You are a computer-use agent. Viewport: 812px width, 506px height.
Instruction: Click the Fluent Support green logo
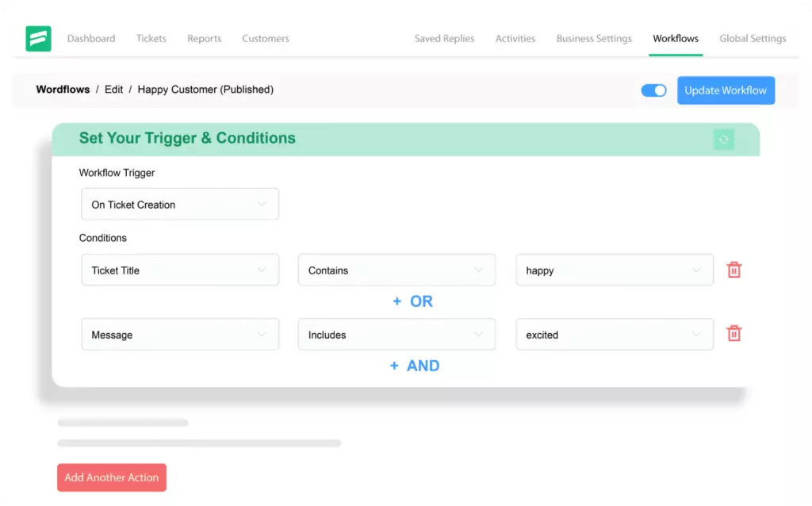tap(38, 38)
